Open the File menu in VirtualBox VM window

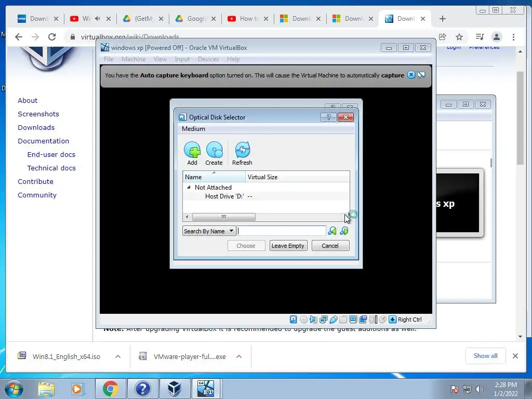109,59
